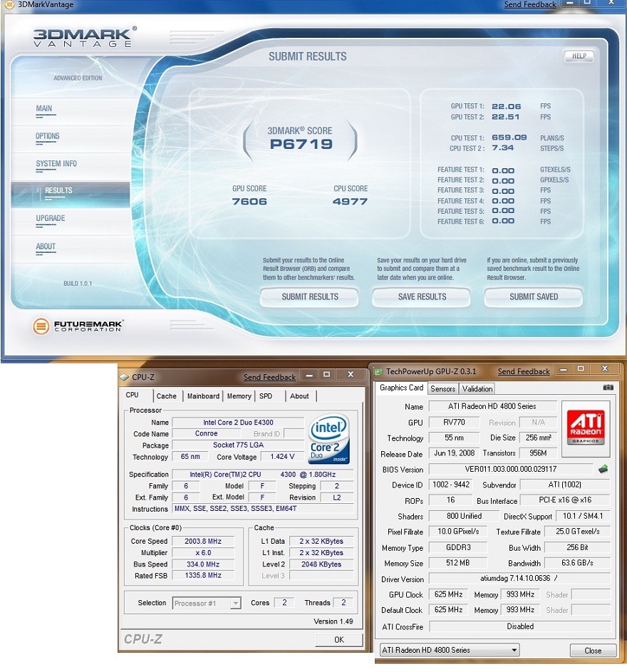Click the CPU-Z Name field Intel Core 2 Duo E4300
This screenshot has width=627, height=672.
coord(238,423)
